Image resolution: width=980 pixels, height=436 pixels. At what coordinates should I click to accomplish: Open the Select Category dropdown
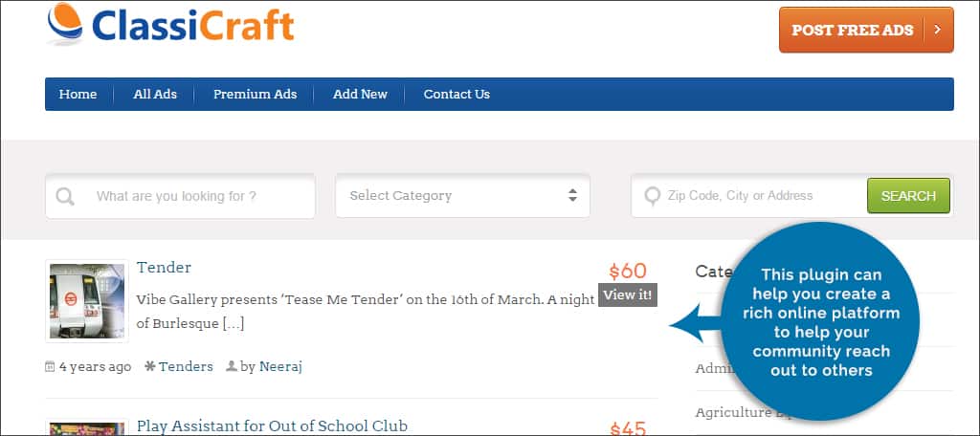(x=462, y=196)
